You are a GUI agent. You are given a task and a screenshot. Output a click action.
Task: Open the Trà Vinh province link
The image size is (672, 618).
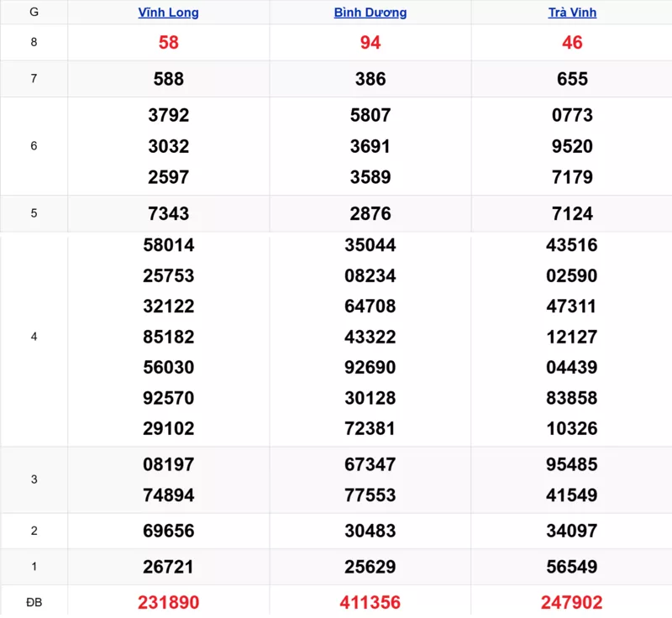[572, 13]
